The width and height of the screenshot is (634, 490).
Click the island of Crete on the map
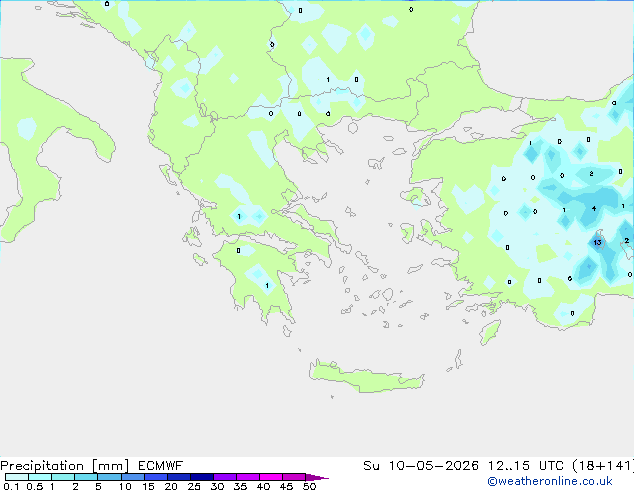click(366, 376)
